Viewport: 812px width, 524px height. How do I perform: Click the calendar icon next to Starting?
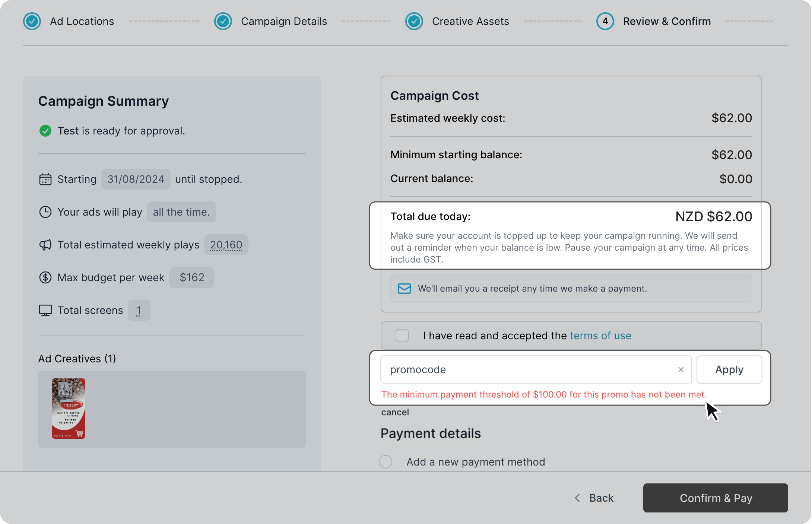tap(45, 179)
